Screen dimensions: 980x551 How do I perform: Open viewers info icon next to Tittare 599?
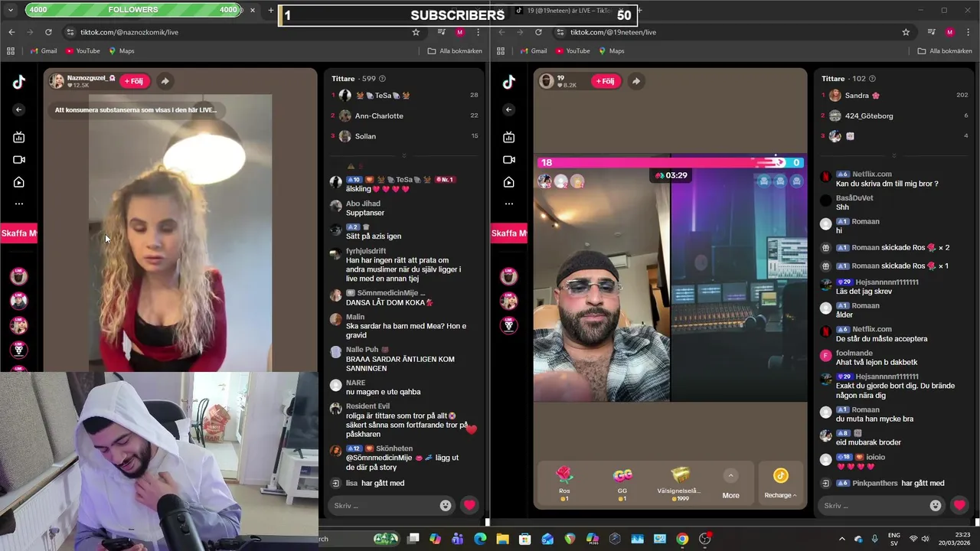(x=382, y=79)
